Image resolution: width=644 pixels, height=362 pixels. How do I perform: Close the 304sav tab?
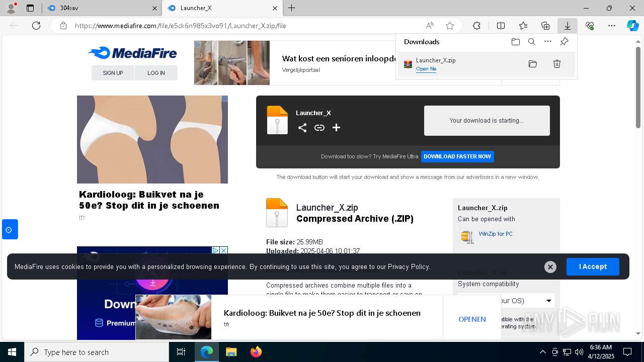pos(154,8)
